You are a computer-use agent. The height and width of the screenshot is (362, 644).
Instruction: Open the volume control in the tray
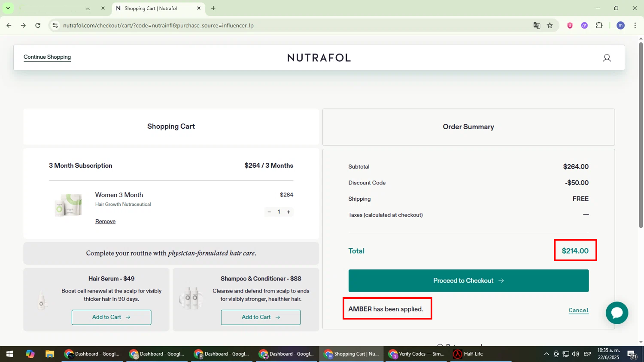575,354
